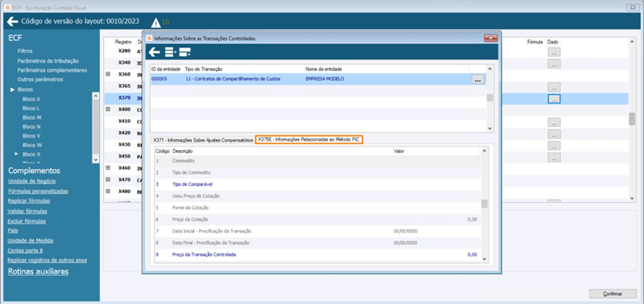Toggle the Blocos arrow in the sidebar

click(x=13, y=89)
